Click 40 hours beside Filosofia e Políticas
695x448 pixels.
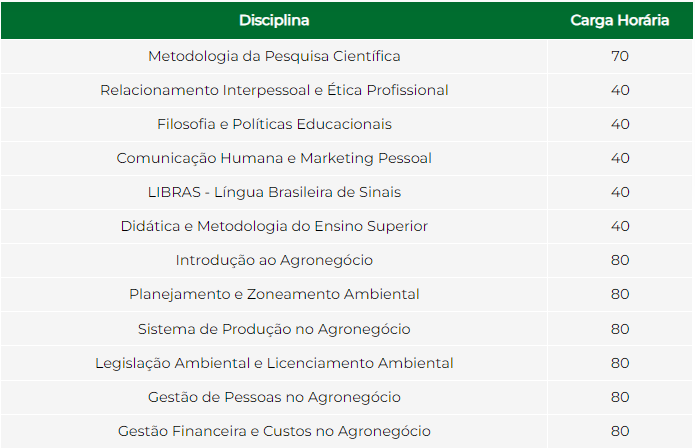tap(620, 124)
